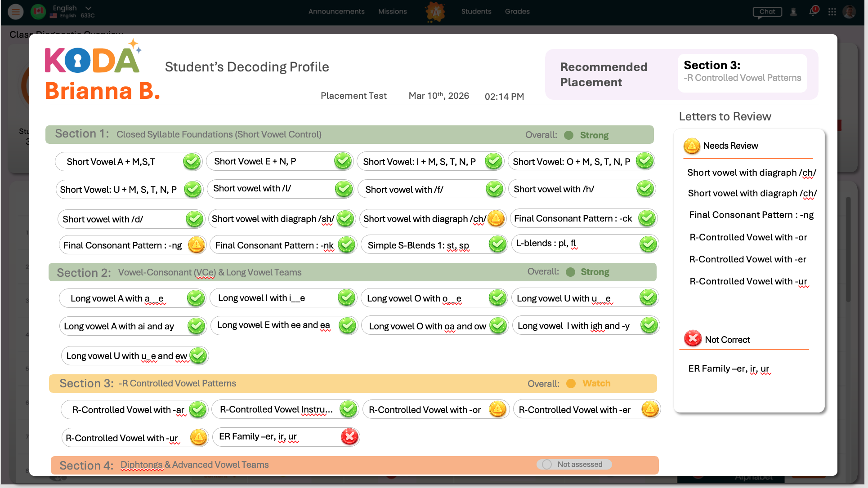Click the orange splat home logo

(x=435, y=12)
